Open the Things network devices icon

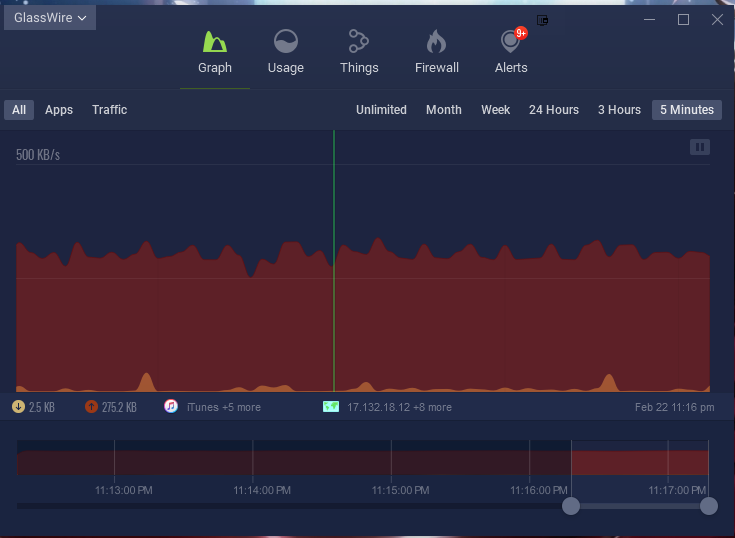[358, 42]
